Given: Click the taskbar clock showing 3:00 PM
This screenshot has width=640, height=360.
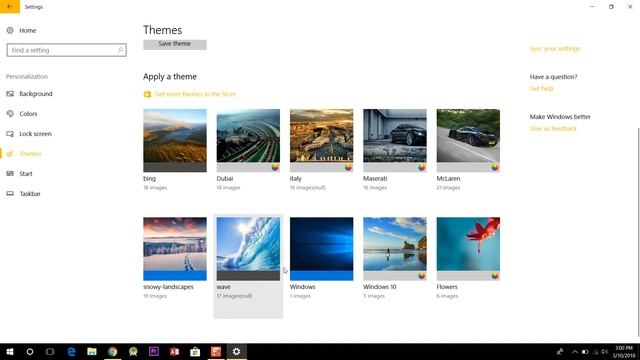Looking at the screenshot, I should tap(624, 352).
